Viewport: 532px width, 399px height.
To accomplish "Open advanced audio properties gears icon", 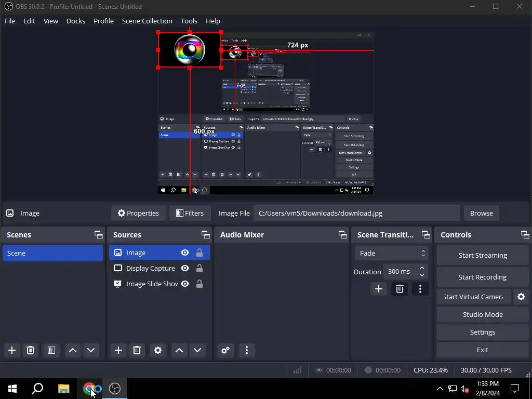I will point(225,350).
